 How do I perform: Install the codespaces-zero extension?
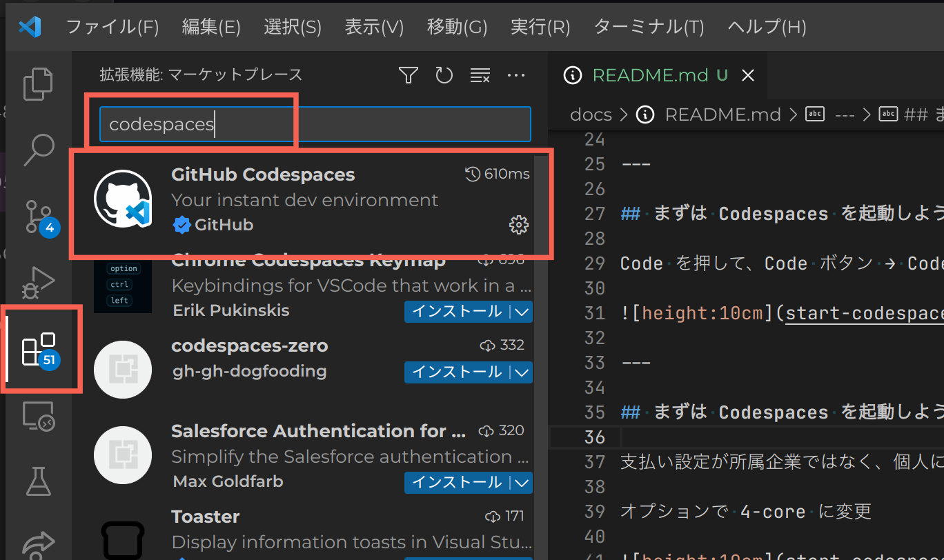(x=458, y=372)
